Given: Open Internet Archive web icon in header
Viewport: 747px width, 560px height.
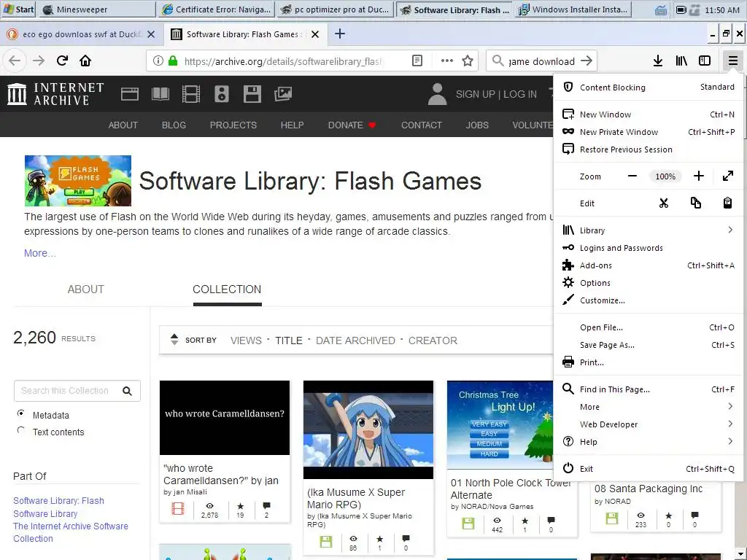Looking at the screenshot, I should click(x=130, y=94).
